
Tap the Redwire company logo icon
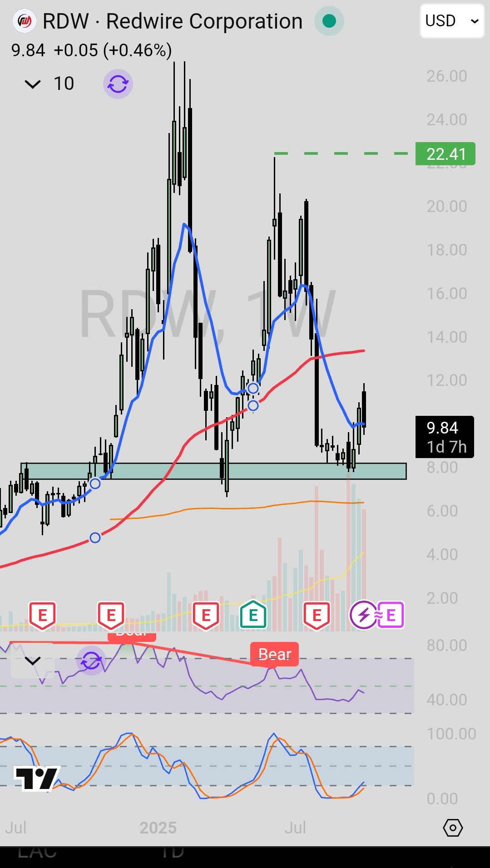pos(24,21)
